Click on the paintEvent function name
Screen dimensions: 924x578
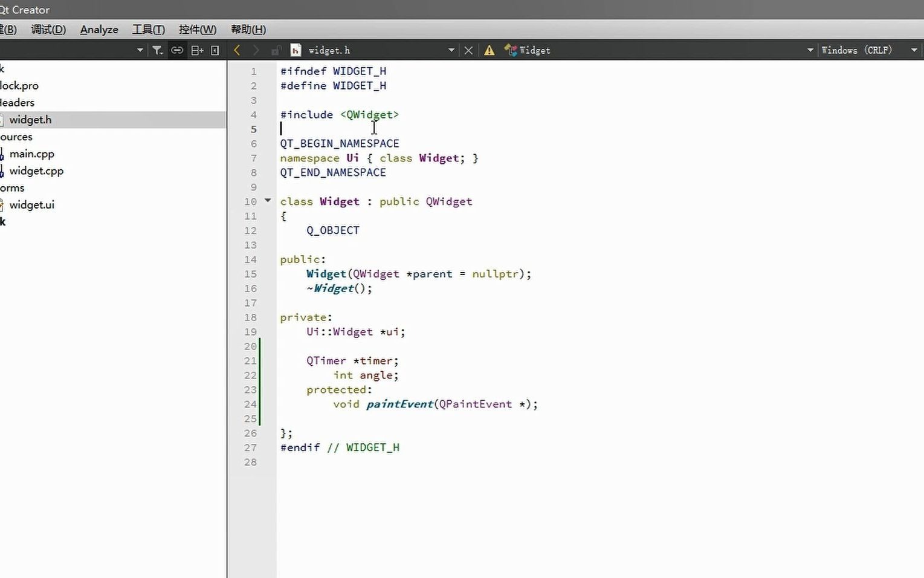coord(399,404)
